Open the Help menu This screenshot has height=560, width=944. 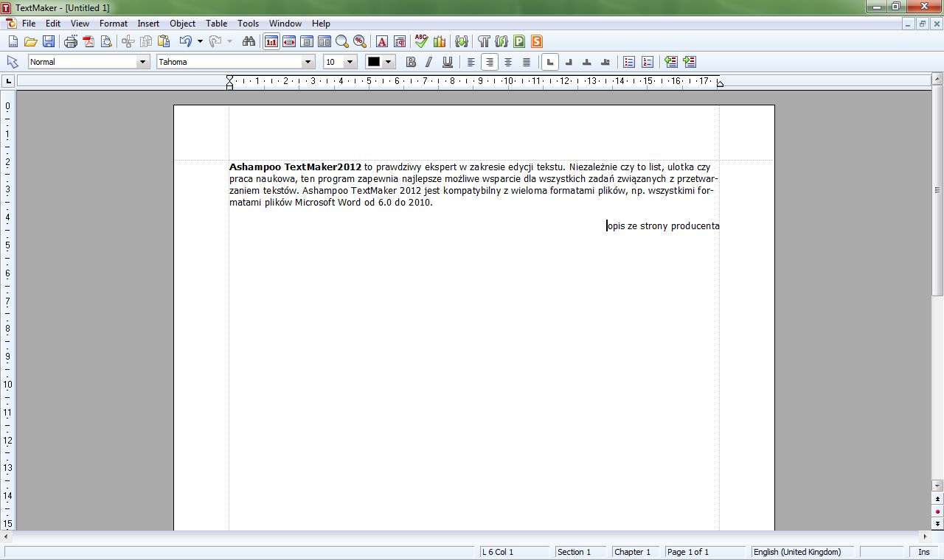(321, 24)
